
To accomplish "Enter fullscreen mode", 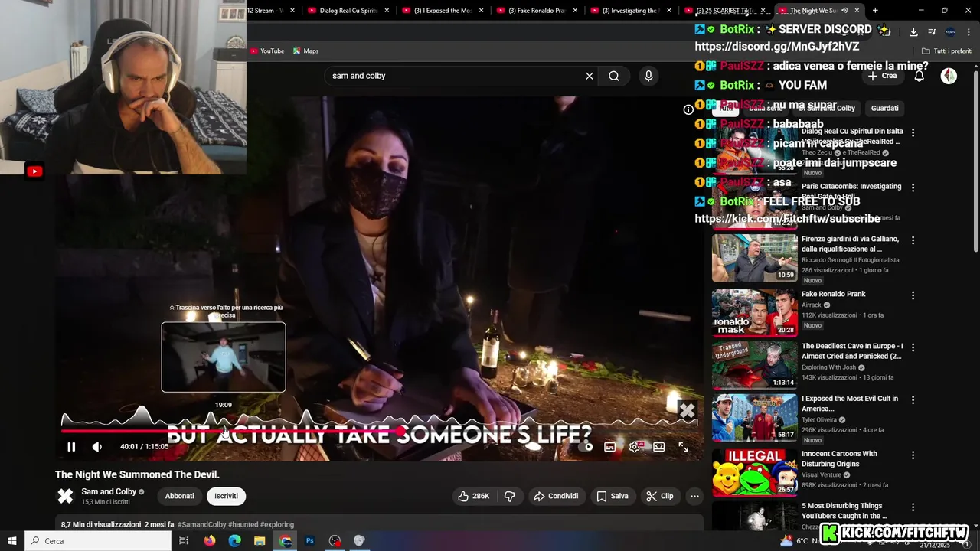I will pyautogui.click(x=684, y=447).
